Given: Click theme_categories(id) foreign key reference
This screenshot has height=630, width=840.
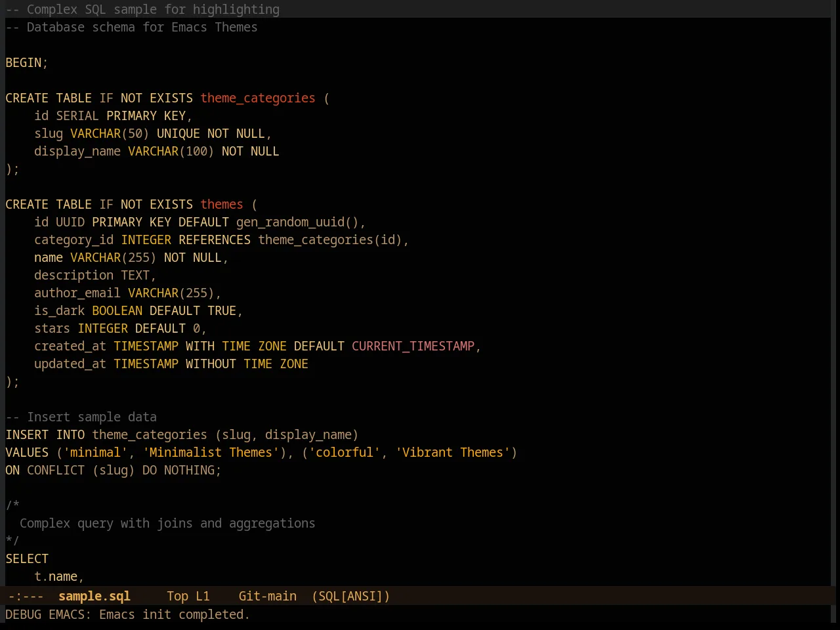Looking at the screenshot, I should 330,240.
